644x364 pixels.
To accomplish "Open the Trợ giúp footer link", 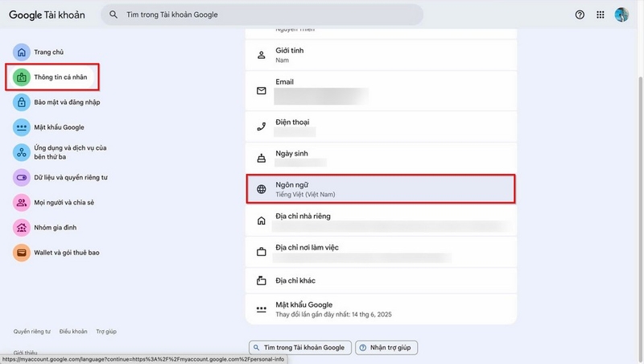I will (106, 332).
